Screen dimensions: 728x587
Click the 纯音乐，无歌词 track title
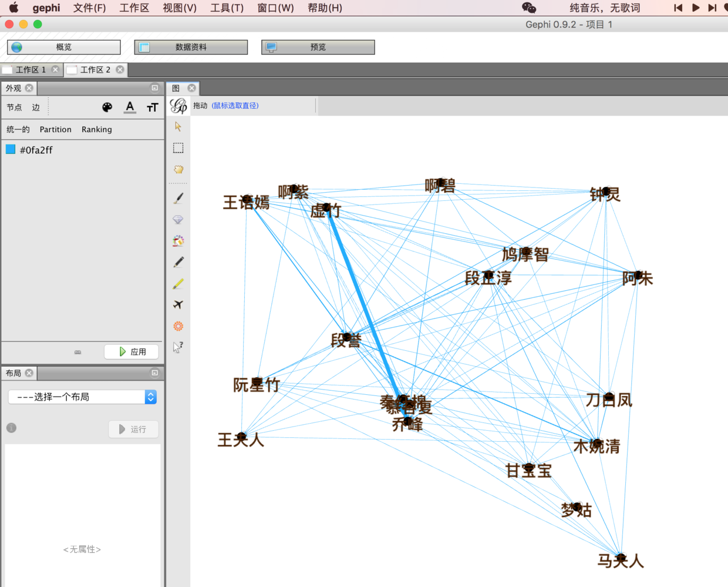click(x=605, y=8)
